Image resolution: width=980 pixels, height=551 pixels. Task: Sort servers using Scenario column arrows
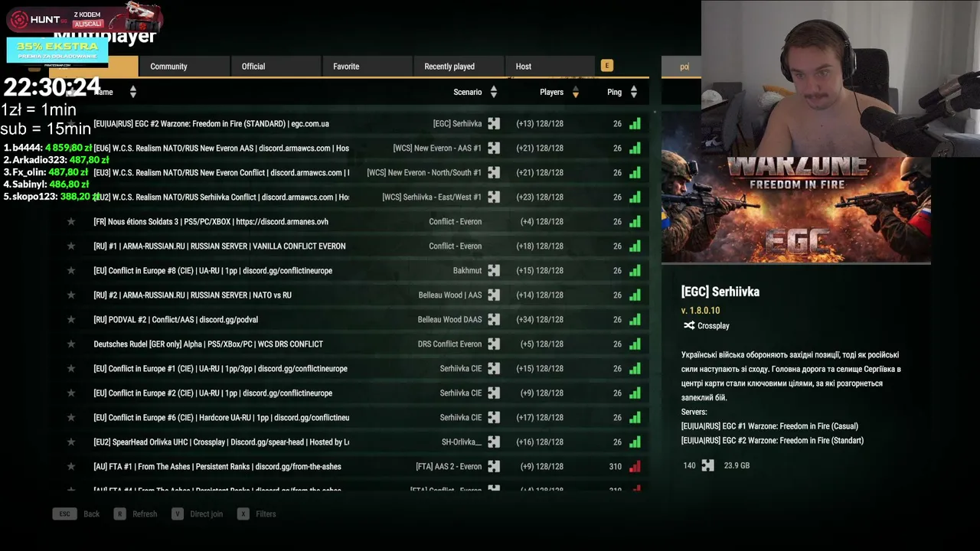pyautogui.click(x=494, y=92)
